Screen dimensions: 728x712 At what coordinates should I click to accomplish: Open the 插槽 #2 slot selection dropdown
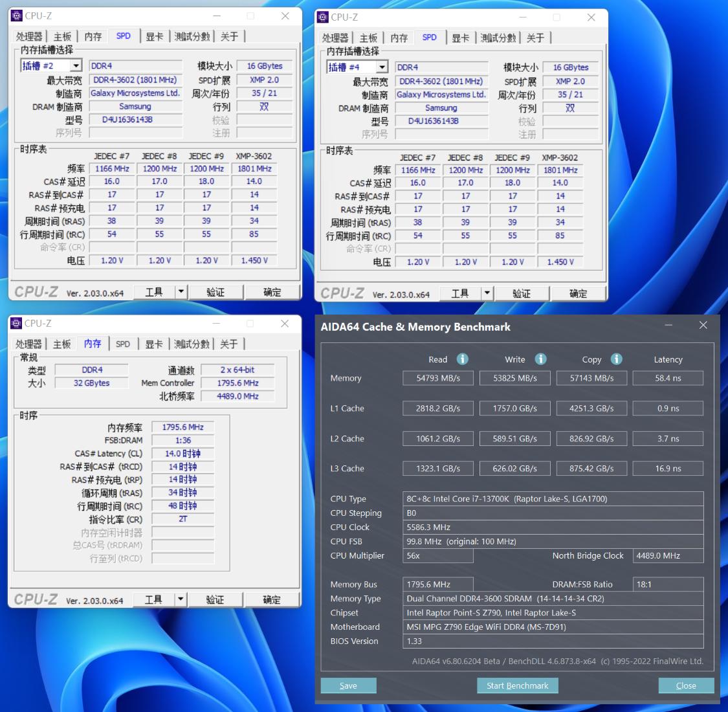[x=76, y=65]
